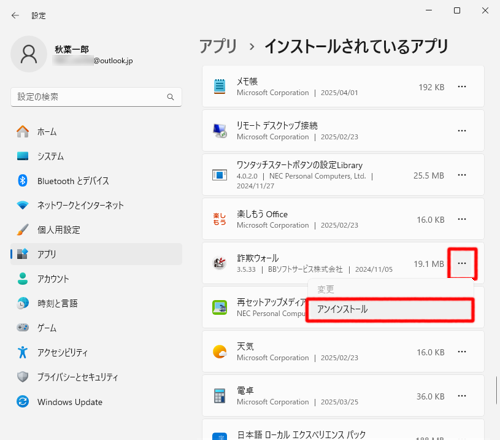Image resolution: width=500 pixels, height=440 pixels.
Task: Click the アプリ breadcrumb link
Action: pos(218,46)
